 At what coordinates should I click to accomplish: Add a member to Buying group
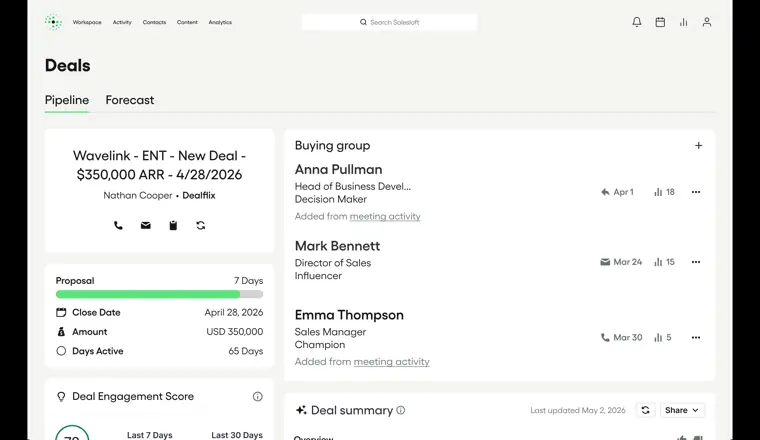(x=698, y=145)
